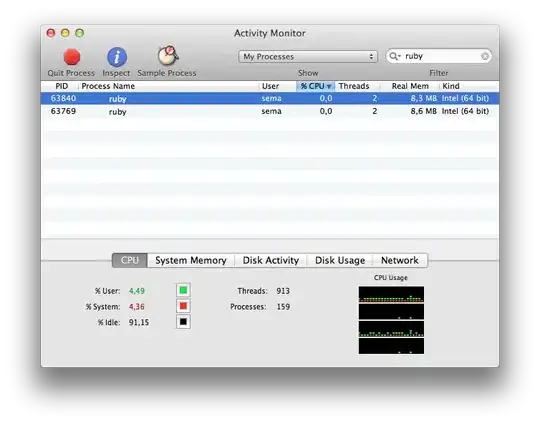Click the green window zoom button
This screenshot has width=540, height=424.
(80, 33)
